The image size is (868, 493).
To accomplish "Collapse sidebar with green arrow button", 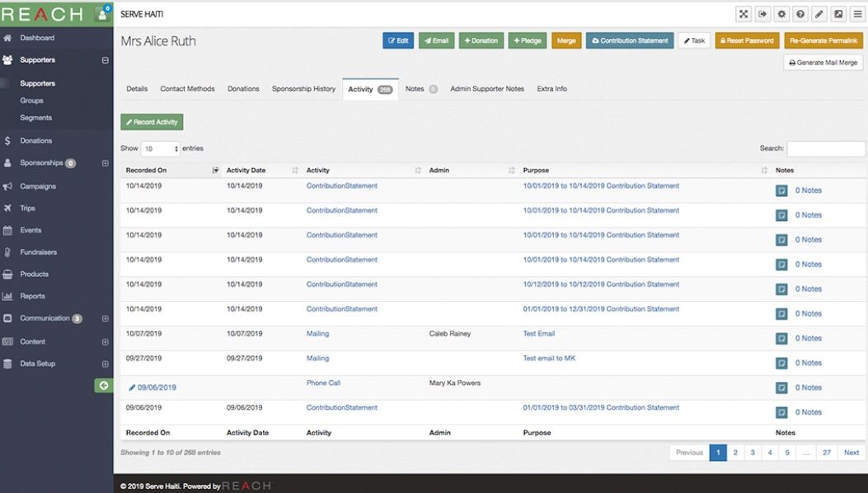I will 104,386.
